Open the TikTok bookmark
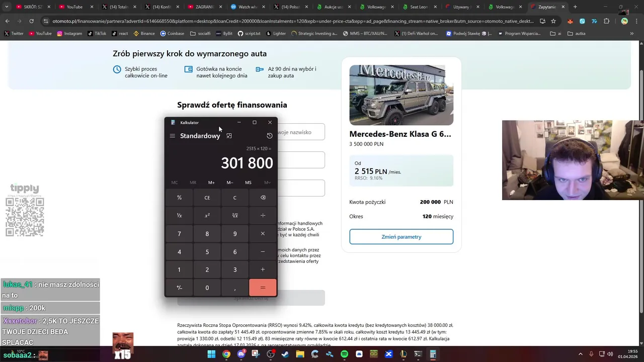Image resolution: width=644 pixels, height=362 pixels. coord(97,34)
